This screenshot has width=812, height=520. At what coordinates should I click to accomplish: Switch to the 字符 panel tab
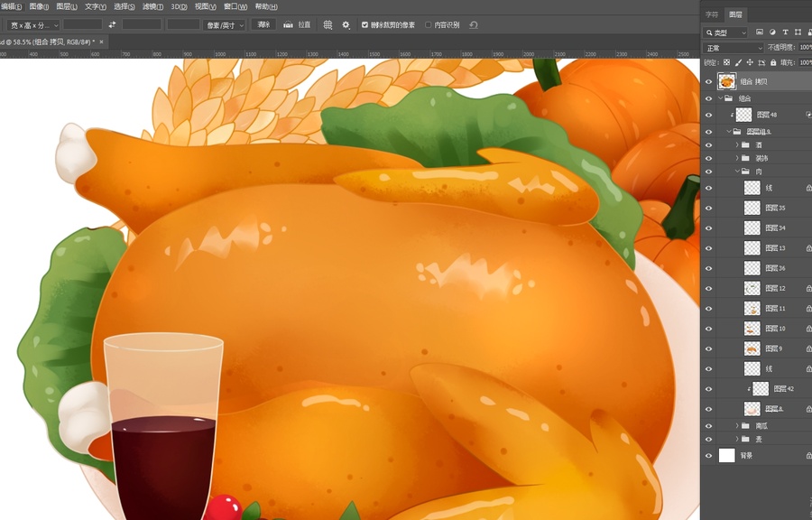[x=712, y=14]
